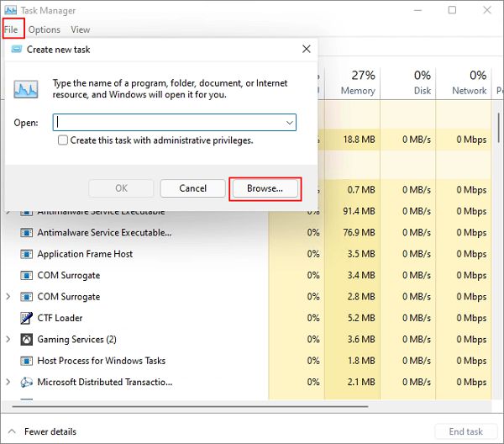This screenshot has width=504, height=444.
Task: Click the Host Process for Windows Tasks icon
Action: (26, 361)
